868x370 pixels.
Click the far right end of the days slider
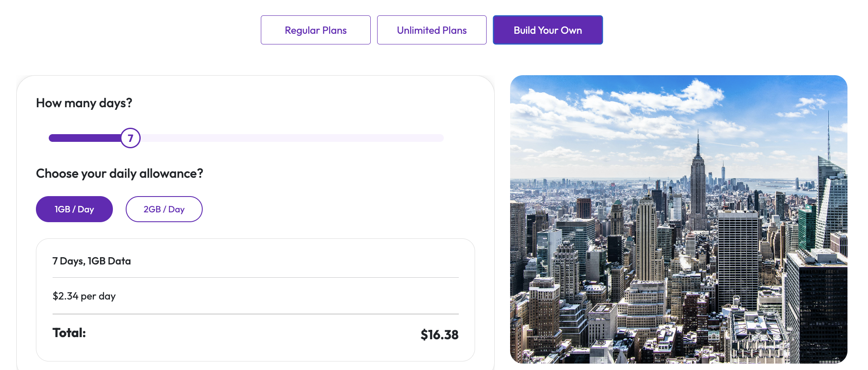pos(442,138)
